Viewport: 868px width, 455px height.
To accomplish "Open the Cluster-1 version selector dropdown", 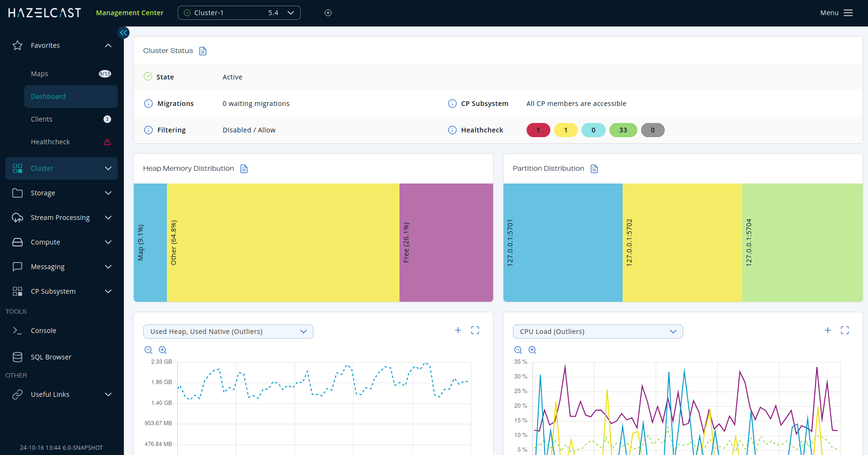I will (290, 13).
